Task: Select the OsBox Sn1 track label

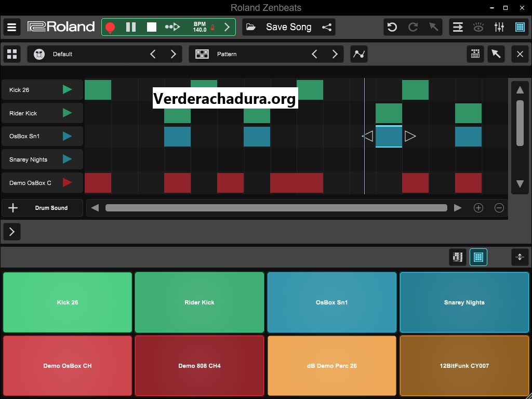Action: coord(24,137)
